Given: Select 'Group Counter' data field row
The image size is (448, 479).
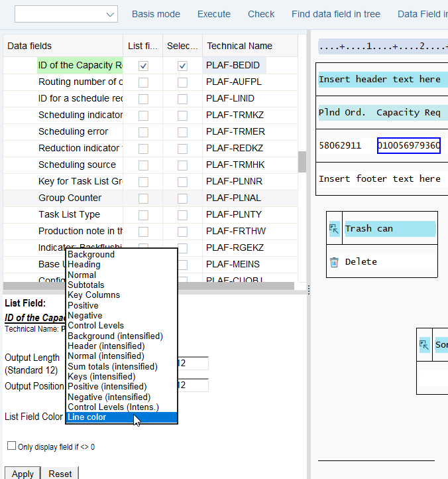Looking at the screenshot, I should click(x=70, y=198).
